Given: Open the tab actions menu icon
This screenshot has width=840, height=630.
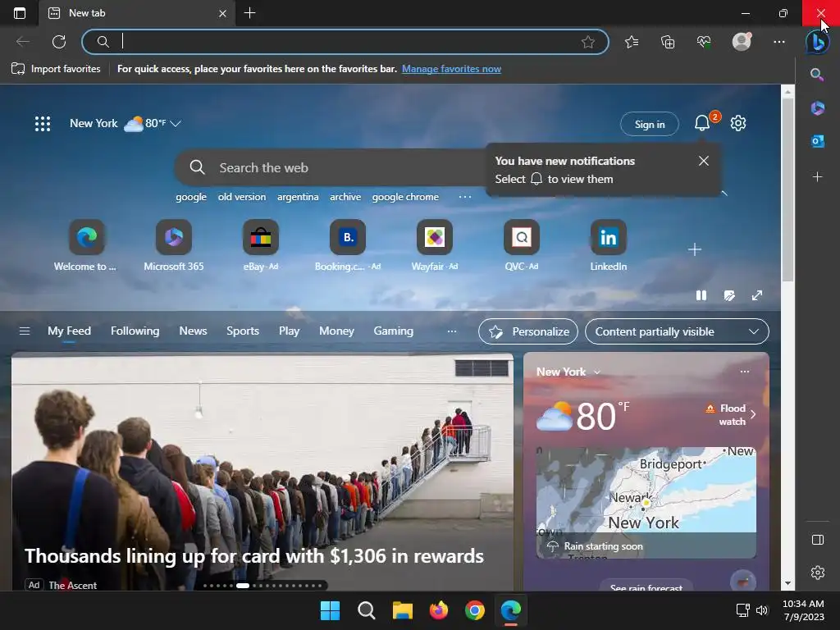Looking at the screenshot, I should (20, 13).
